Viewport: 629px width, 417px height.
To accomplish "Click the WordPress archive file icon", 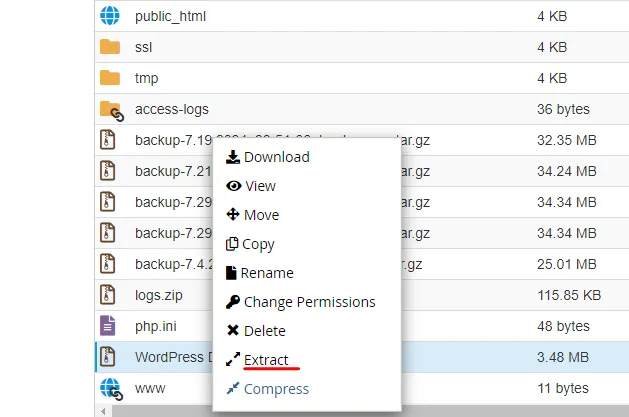I will tap(108, 356).
